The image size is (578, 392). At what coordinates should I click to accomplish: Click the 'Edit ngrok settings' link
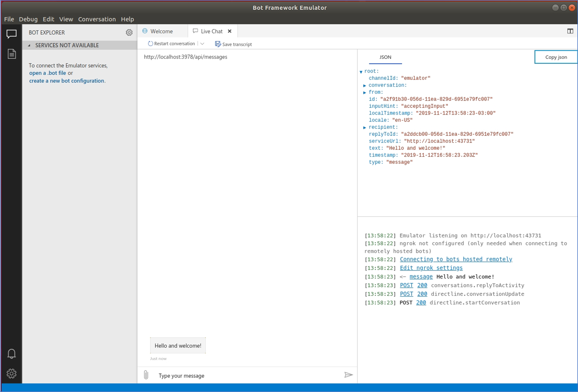431,268
